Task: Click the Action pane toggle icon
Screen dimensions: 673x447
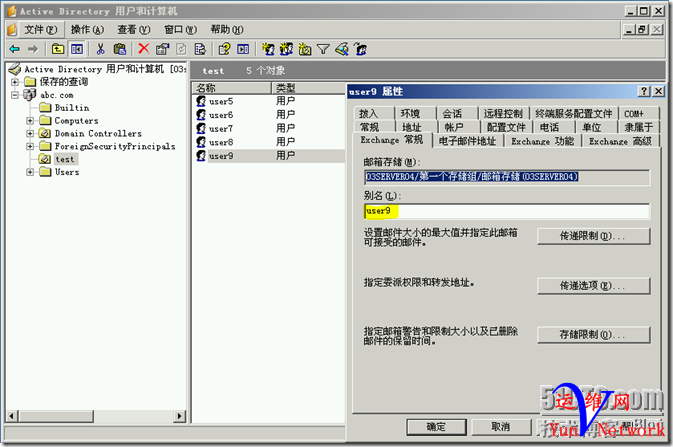Action: click(x=243, y=49)
